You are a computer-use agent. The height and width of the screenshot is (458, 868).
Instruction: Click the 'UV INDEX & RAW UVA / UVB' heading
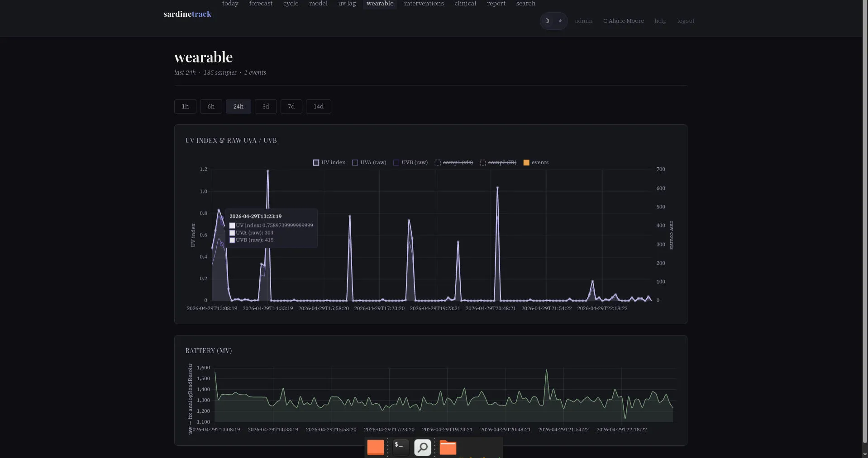click(231, 141)
